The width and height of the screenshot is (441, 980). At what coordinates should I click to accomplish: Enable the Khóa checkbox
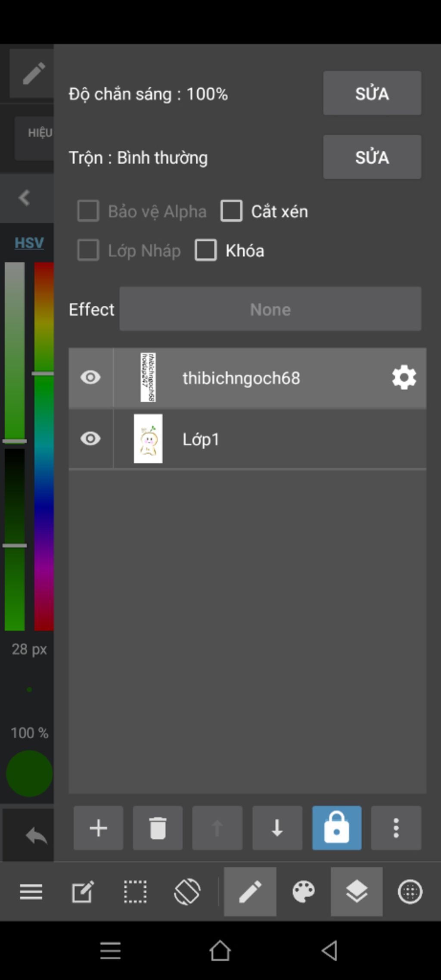[205, 250]
